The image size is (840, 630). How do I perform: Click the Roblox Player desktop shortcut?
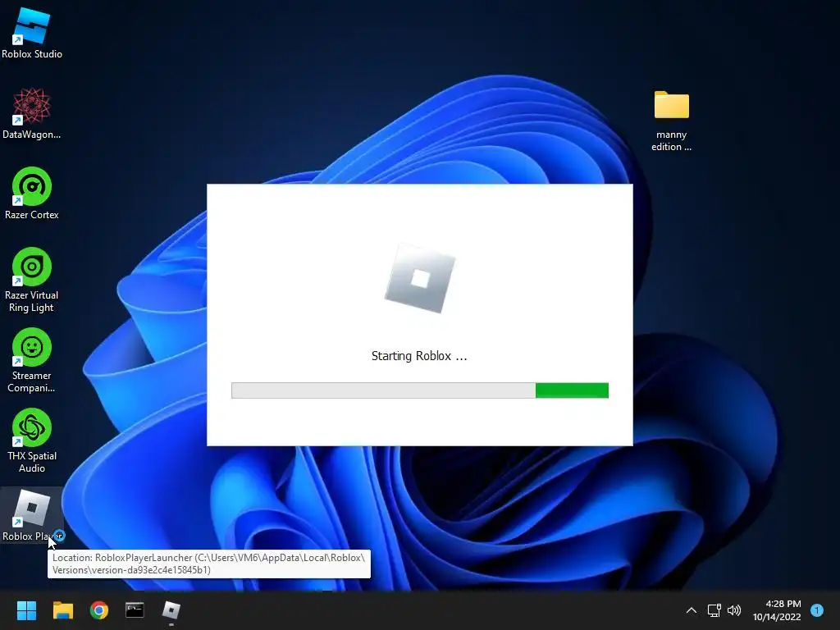32,515
